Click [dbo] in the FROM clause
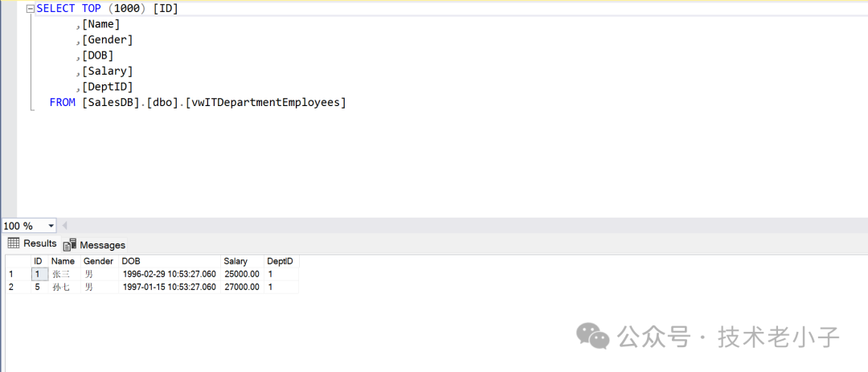868x372 pixels. (x=162, y=102)
